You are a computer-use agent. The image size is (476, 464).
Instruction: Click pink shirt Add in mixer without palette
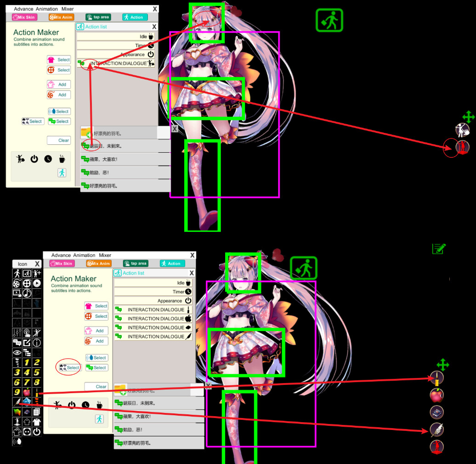(59, 85)
